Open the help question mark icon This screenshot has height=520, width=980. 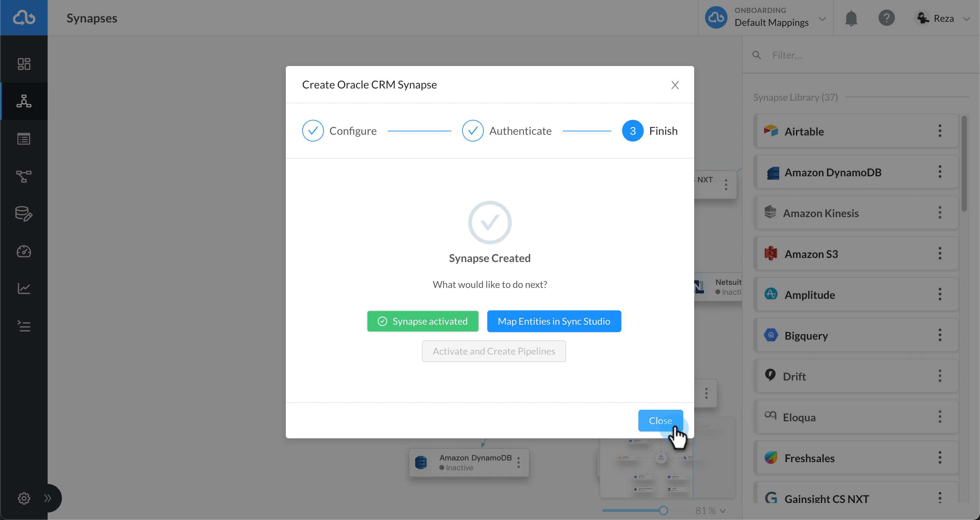[886, 18]
